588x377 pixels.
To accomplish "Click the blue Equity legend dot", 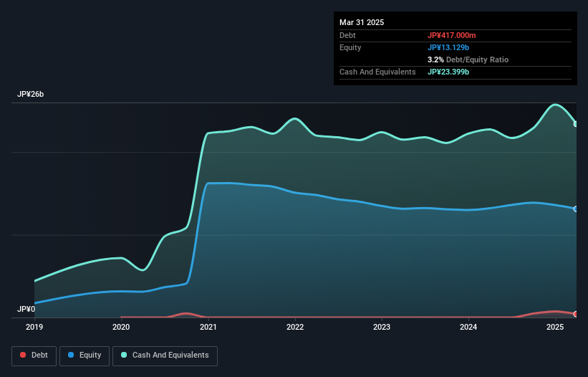I will [71, 355].
